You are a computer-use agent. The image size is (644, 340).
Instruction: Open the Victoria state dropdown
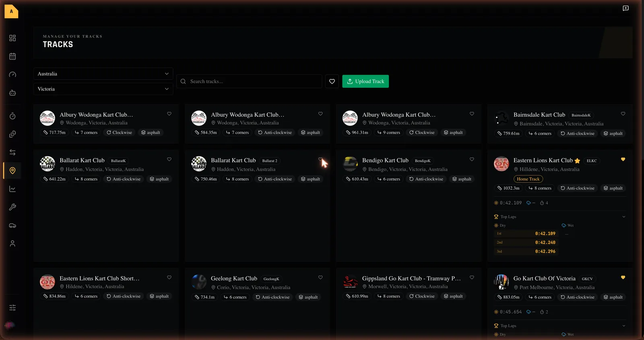coord(103,89)
